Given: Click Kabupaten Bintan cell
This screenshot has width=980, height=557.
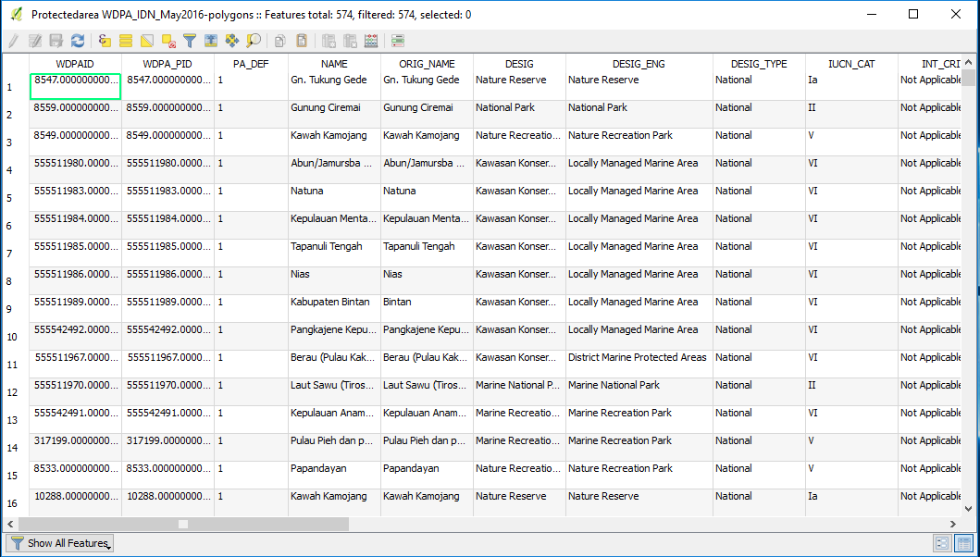Looking at the screenshot, I should coord(334,309).
